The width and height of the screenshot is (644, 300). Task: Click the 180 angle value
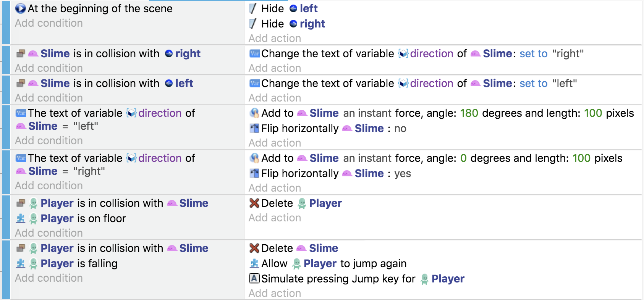coord(469,113)
